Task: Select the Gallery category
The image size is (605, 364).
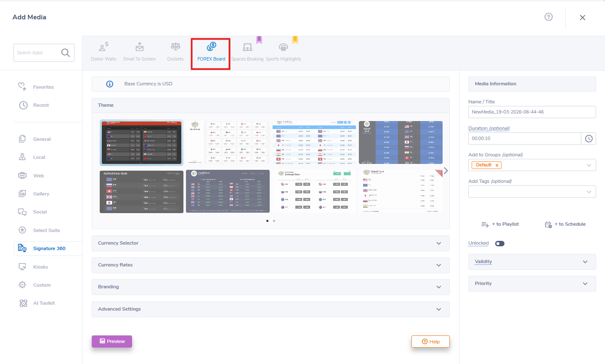Action: click(34, 194)
